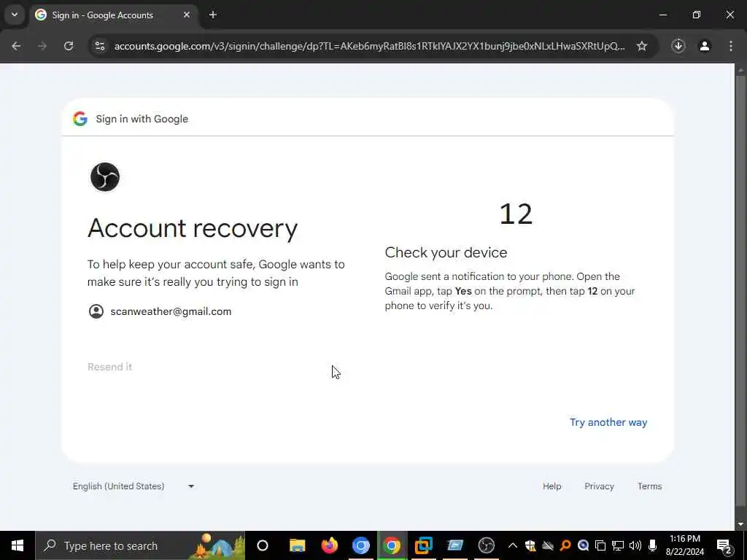Open Windows Security tray icon
The width and height of the screenshot is (747, 560).
point(530,545)
